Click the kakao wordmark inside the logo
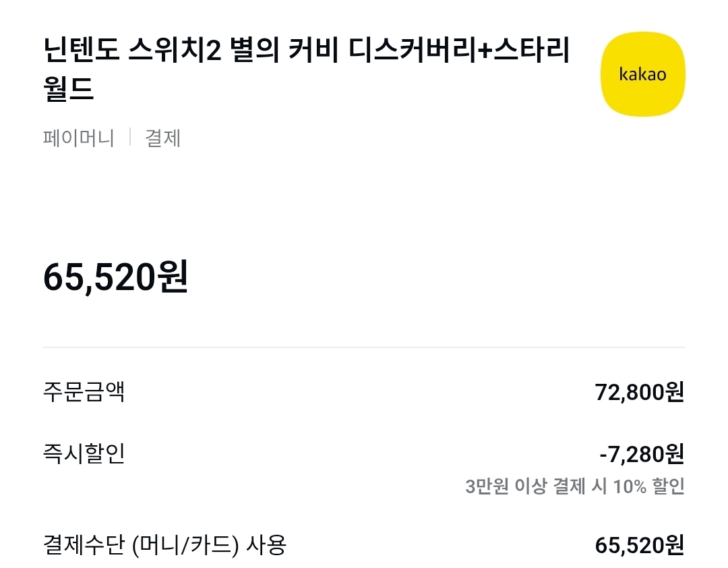 (642, 74)
